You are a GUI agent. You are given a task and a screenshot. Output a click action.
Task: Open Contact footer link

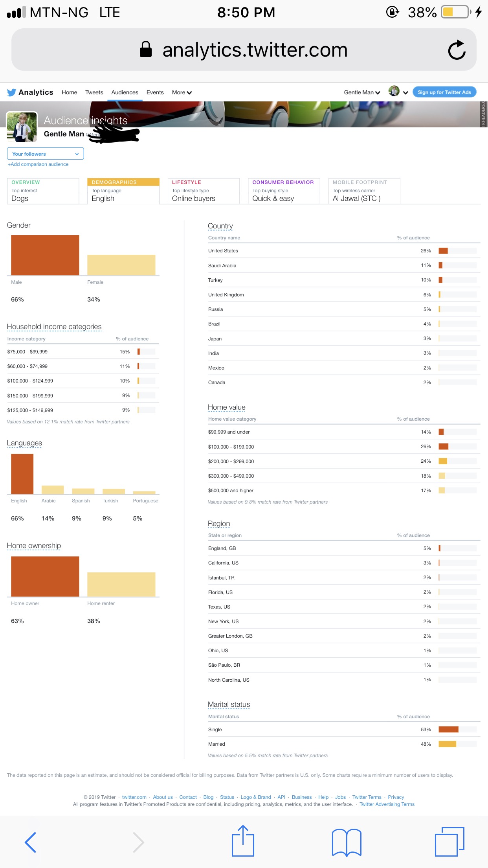pos(188,797)
